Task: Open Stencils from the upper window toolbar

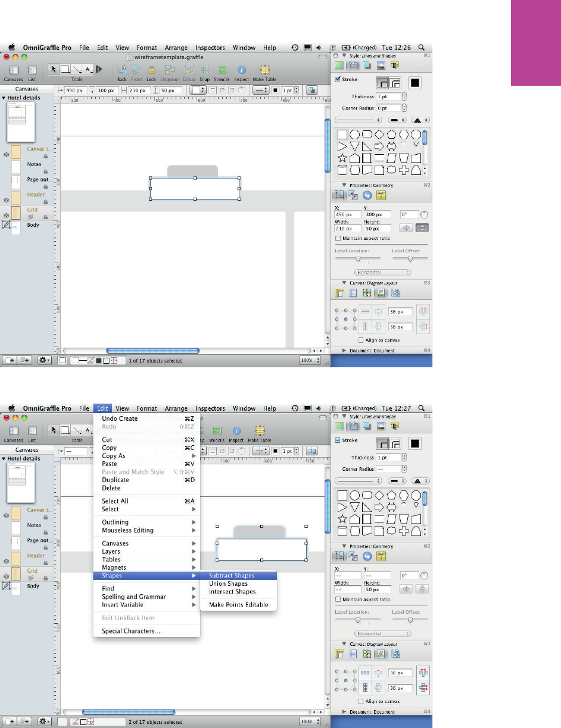Action: tap(222, 69)
